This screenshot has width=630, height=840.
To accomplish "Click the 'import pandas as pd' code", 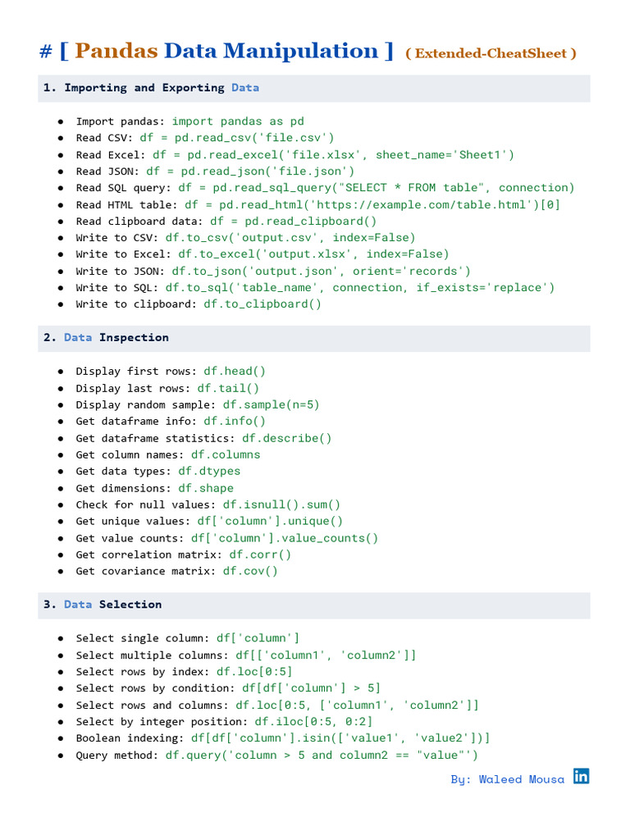I will tap(238, 121).
